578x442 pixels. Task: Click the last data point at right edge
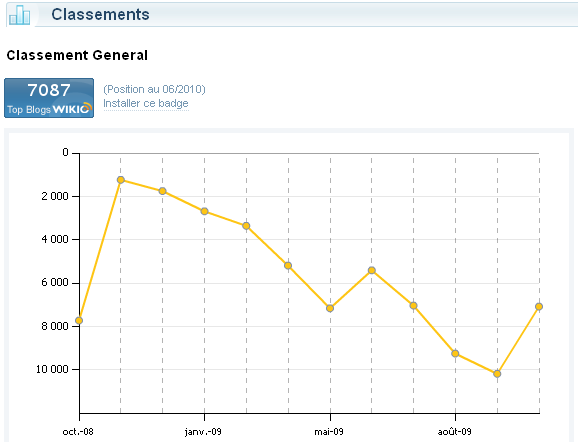point(539,307)
